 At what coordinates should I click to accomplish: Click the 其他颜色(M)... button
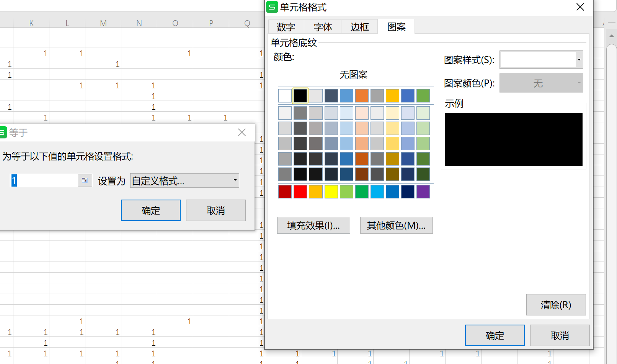coord(396,225)
